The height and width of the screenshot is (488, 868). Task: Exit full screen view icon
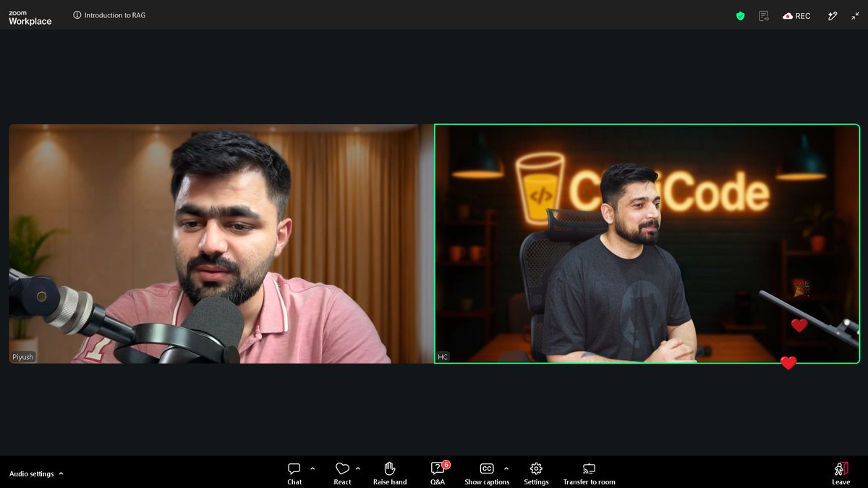pyautogui.click(x=855, y=16)
